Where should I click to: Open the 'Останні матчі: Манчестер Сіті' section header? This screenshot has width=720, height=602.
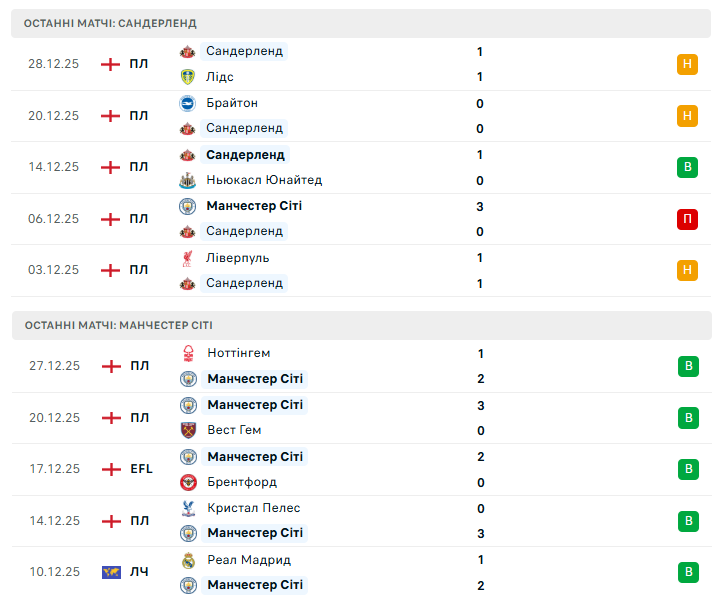pos(119,325)
